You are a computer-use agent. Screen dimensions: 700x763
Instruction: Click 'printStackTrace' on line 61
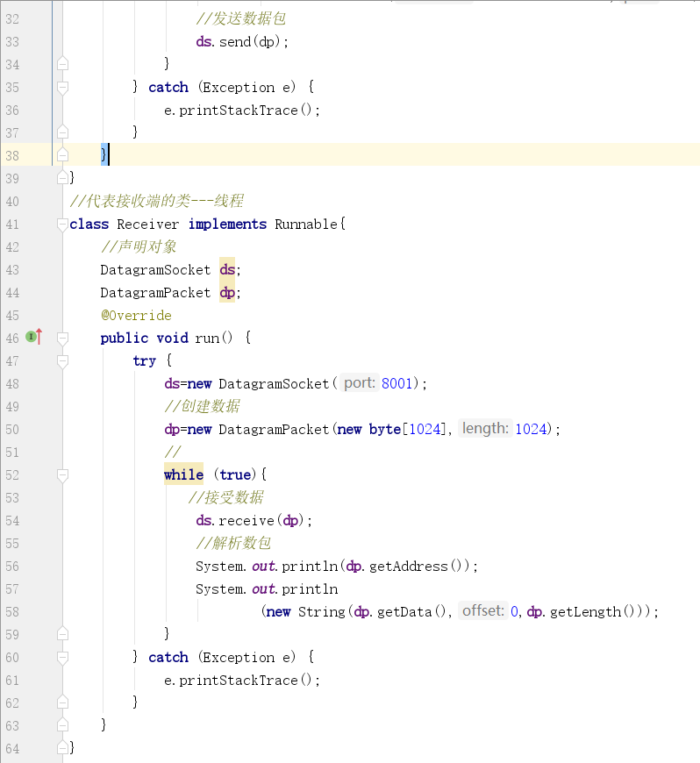click(238, 681)
